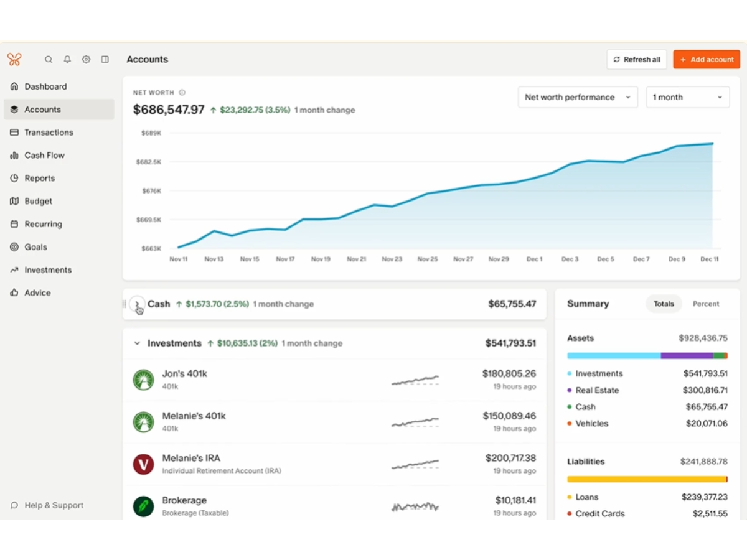The height and width of the screenshot is (560, 747).
Task: Click the Brokerage account logo
Action: (x=143, y=506)
